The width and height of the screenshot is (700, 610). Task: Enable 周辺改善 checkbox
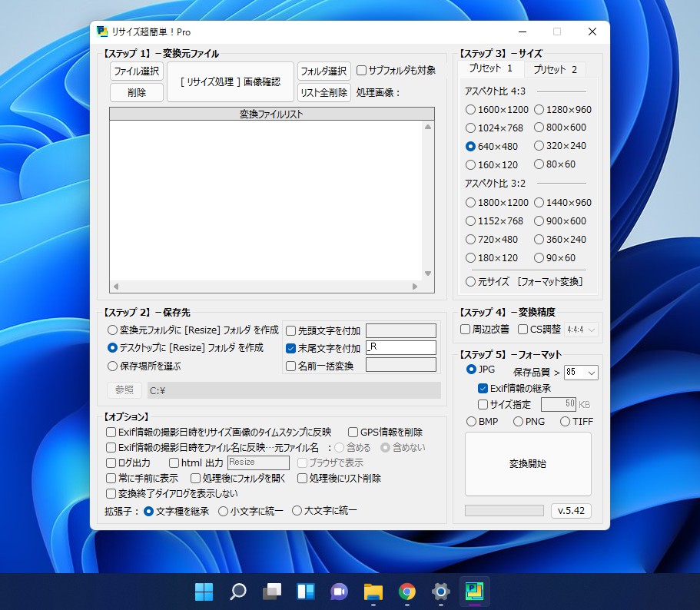click(485, 329)
